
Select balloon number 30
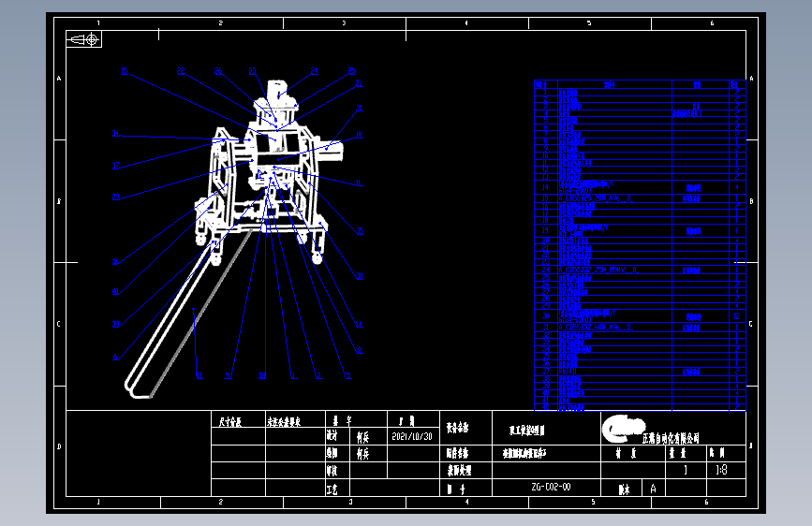coord(360,276)
